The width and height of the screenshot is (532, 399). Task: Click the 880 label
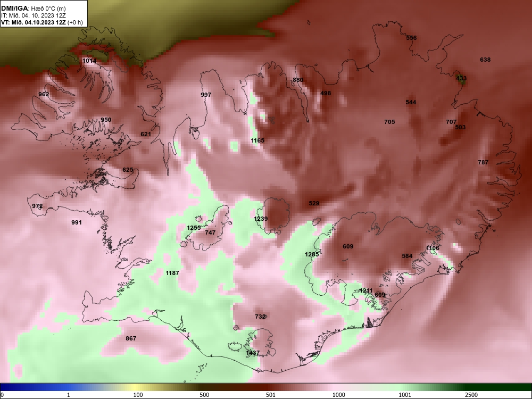click(x=298, y=80)
